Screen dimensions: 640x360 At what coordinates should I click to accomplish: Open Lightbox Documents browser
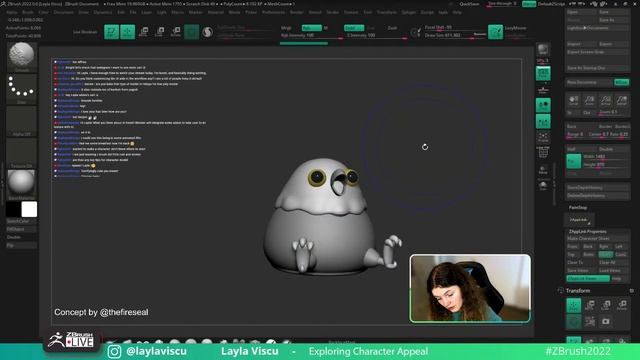(597, 28)
